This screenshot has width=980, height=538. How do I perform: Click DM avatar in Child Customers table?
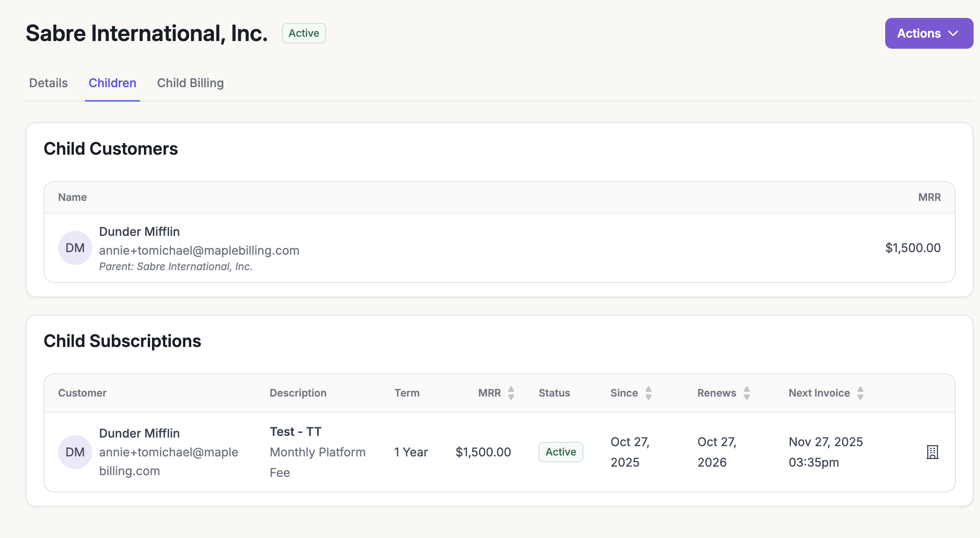pos(75,248)
